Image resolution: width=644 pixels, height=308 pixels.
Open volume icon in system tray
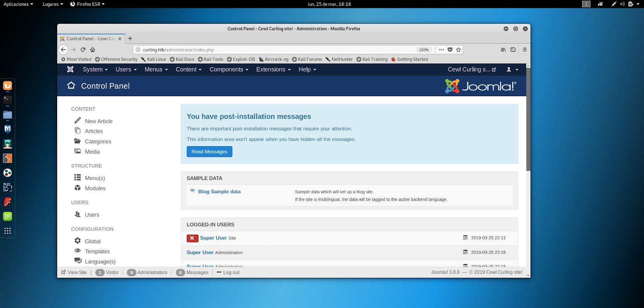tap(622, 4)
